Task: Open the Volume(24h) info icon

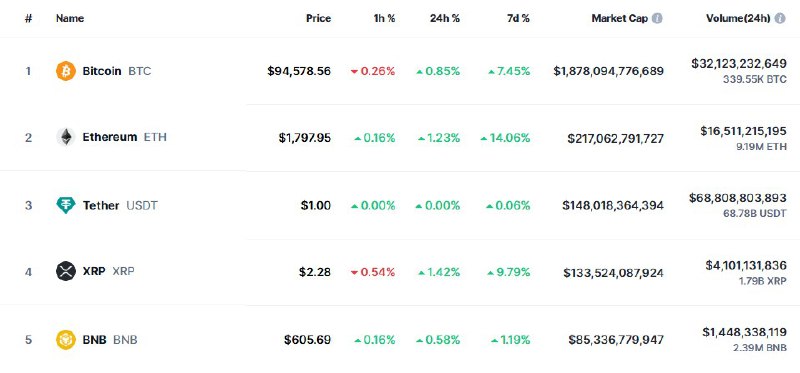Action: point(780,18)
